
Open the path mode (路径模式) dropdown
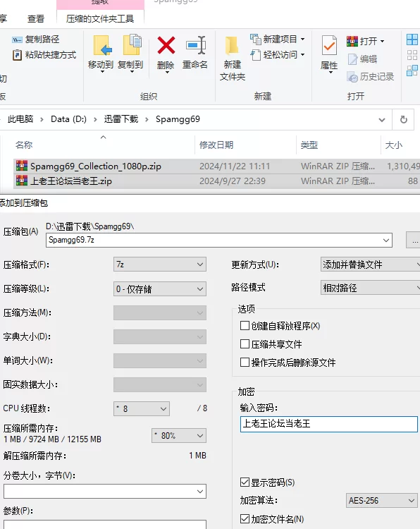click(x=370, y=288)
